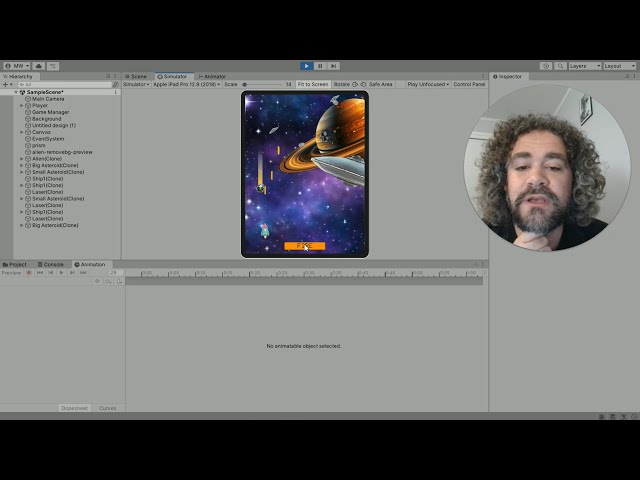Toggle animation keyframe recording mode
640x480 pixels.
tap(29, 273)
